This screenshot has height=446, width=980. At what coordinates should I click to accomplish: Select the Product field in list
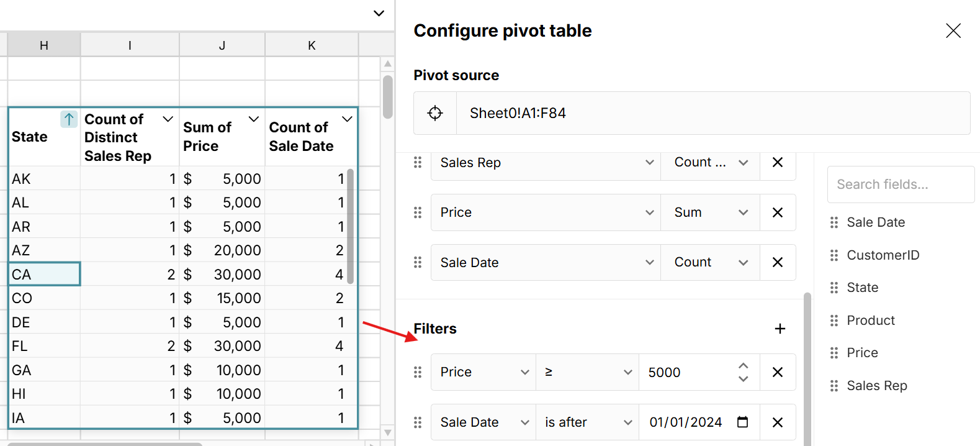(870, 321)
